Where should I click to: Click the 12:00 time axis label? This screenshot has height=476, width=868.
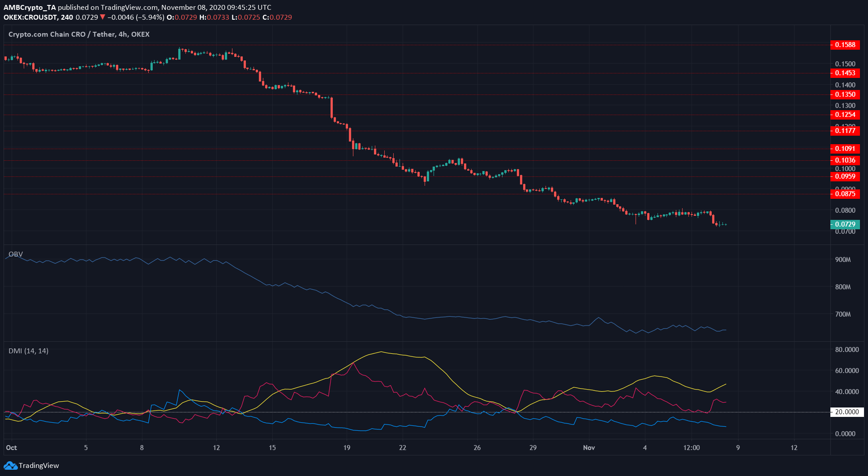point(692,448)
